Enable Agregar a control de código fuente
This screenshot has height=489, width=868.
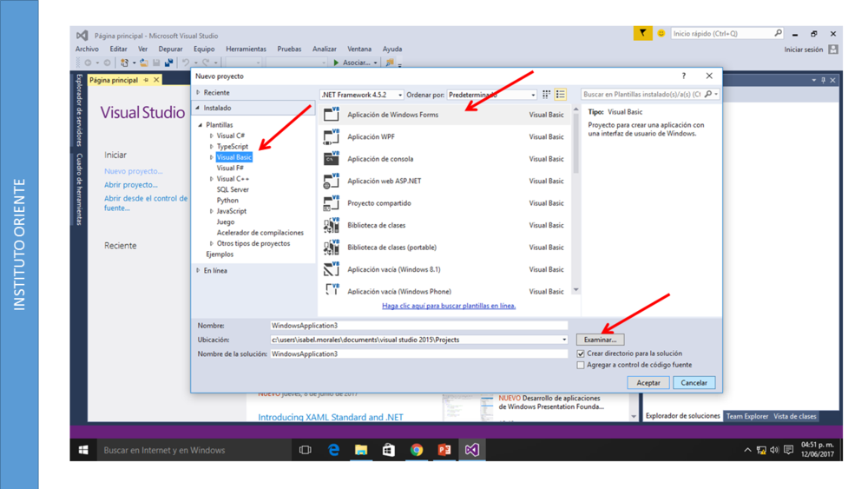tap(581, 365)
